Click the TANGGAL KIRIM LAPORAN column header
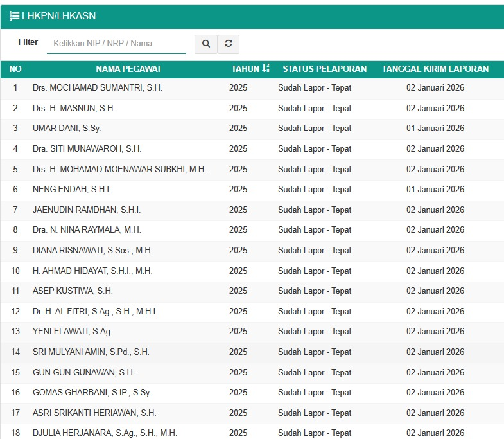The height and width of the screenshot is (439, 504). (x=435, y=69)
